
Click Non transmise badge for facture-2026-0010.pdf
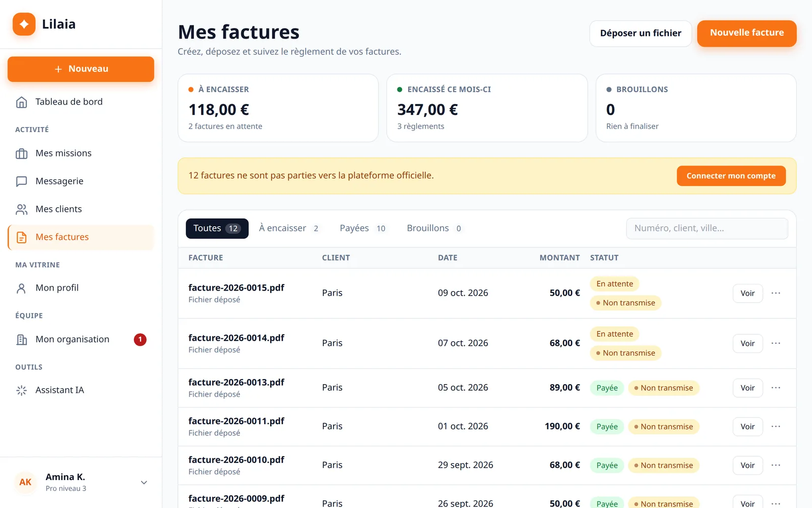[663, 465]
